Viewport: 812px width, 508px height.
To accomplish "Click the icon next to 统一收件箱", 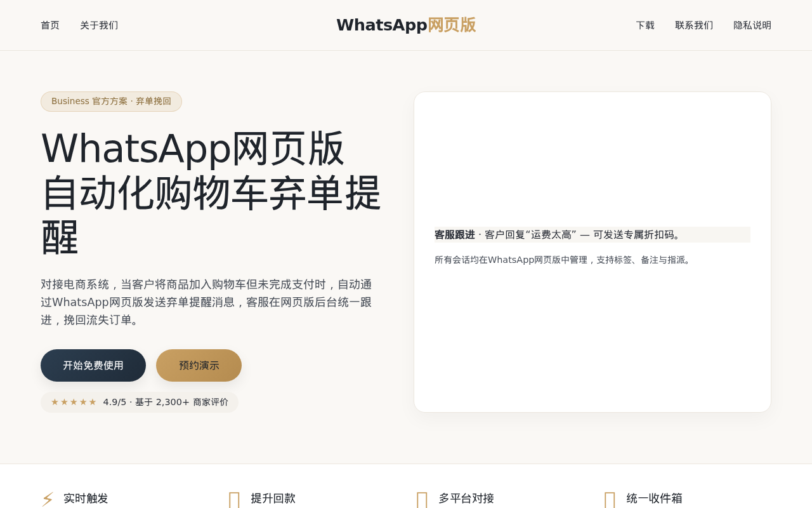I will click(610, 499).
